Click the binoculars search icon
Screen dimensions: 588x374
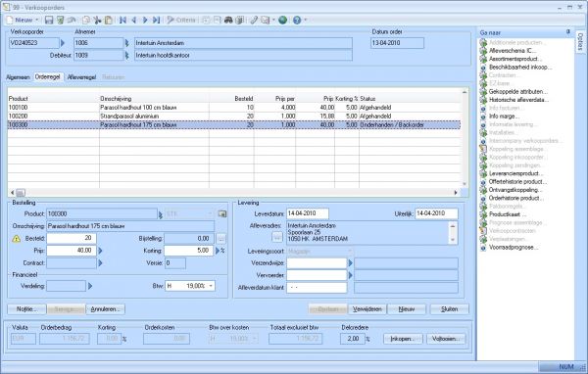(228, 20)
